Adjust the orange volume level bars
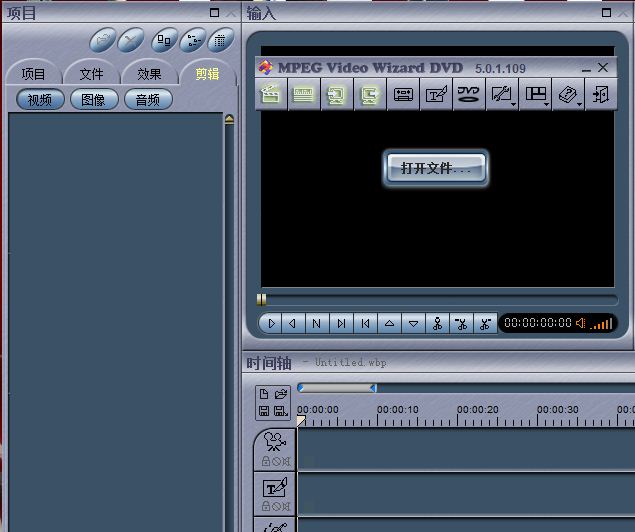 coord(601,324)
